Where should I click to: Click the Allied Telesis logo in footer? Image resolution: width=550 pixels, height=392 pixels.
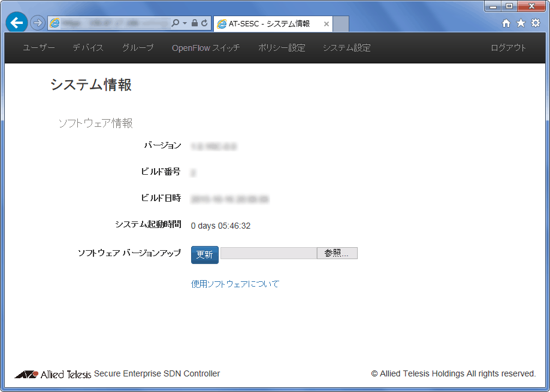coord(53,374)
